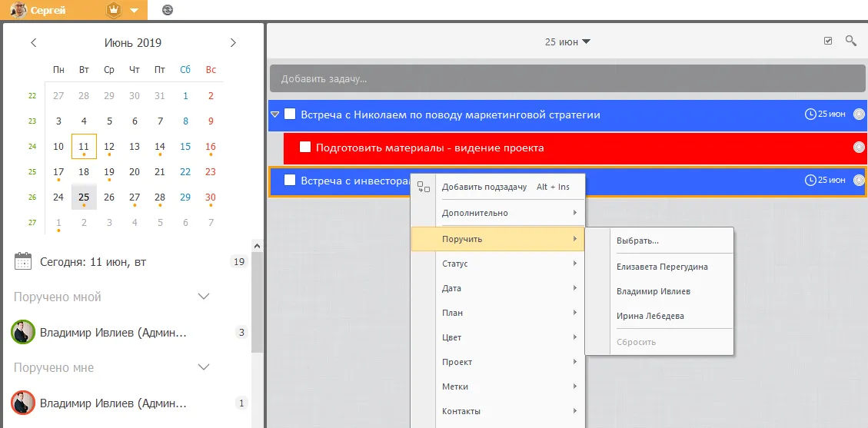Click the crown premium icon
Viewport: 868px width, 428px height.
pyautogui.click(x=115, y=10)
